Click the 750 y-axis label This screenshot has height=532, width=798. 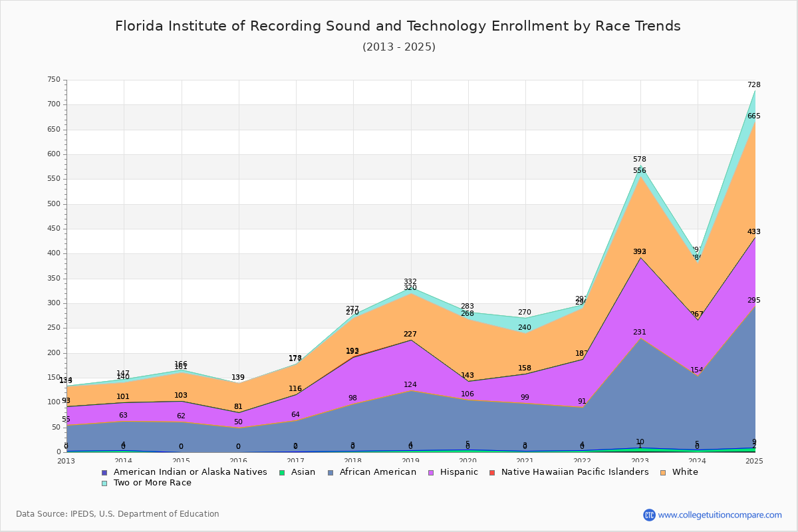(53, 80)
